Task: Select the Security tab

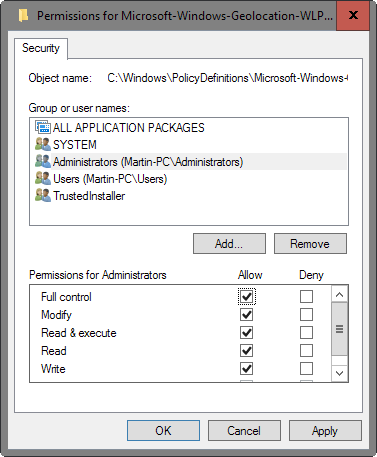Action: 41,48
